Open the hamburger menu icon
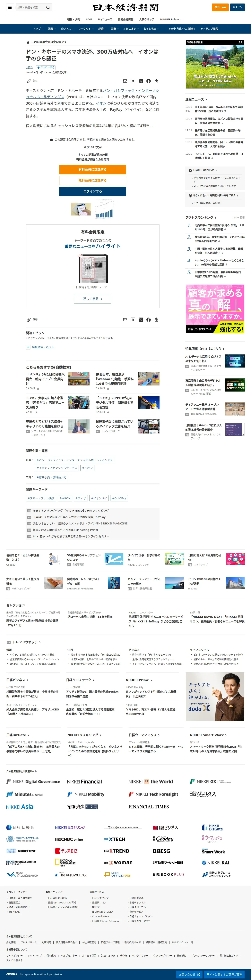This screenshot has height=980, width=251. 10,7
